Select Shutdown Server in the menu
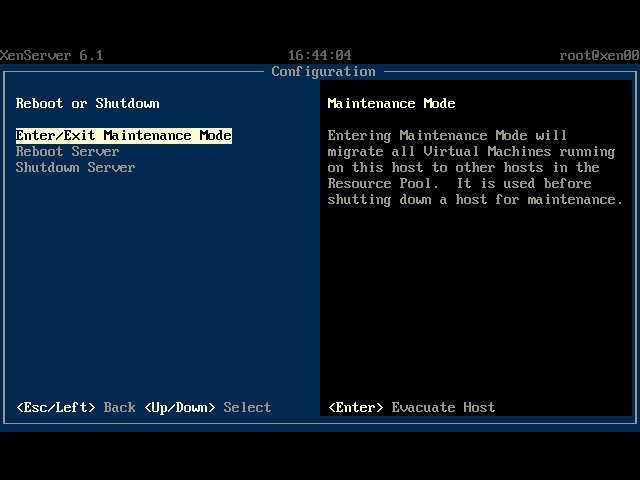This screenshot has width=640, height=480. [x=75, y=167]
